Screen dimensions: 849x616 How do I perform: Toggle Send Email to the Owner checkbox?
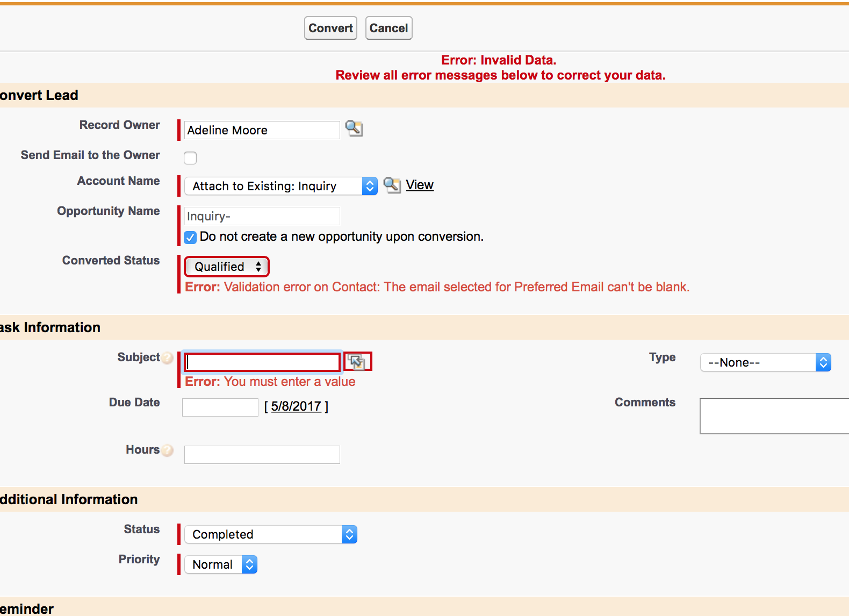pos(190,158)
